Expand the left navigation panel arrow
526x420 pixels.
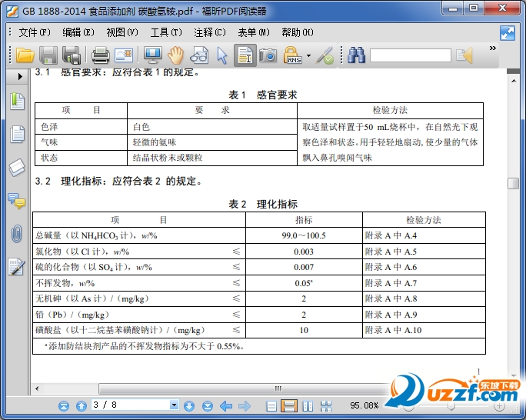click(x=20, y=76)
